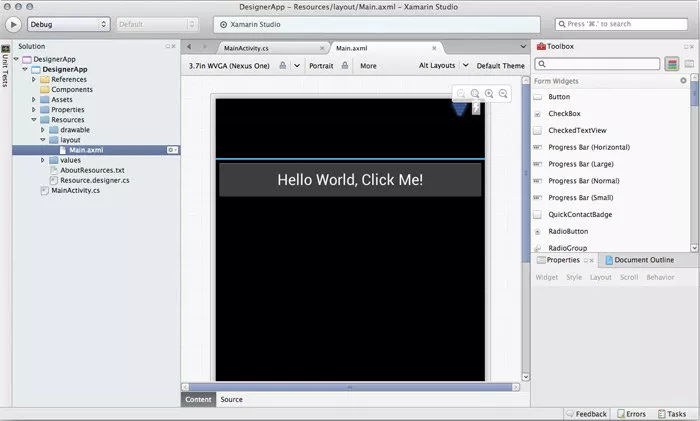The image size is (700, 421).
Task: Click Alt Layouts
Action: [x=437, y=65]
